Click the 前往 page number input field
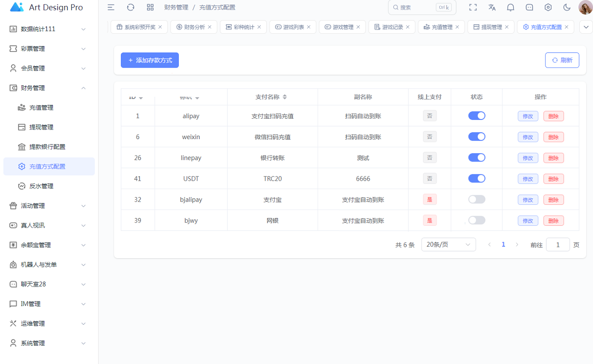This screenshot has height=364, width=593. click(557, 244)
